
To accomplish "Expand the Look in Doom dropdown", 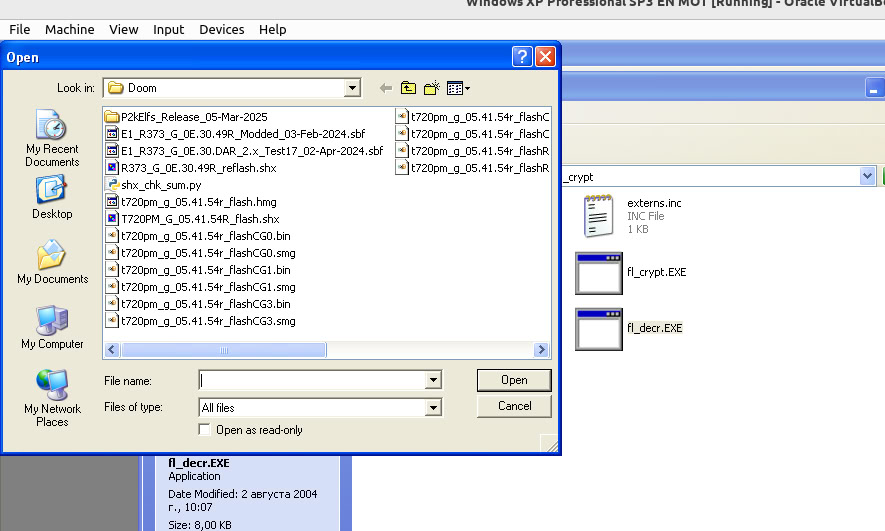I will [x=352, y=88].
